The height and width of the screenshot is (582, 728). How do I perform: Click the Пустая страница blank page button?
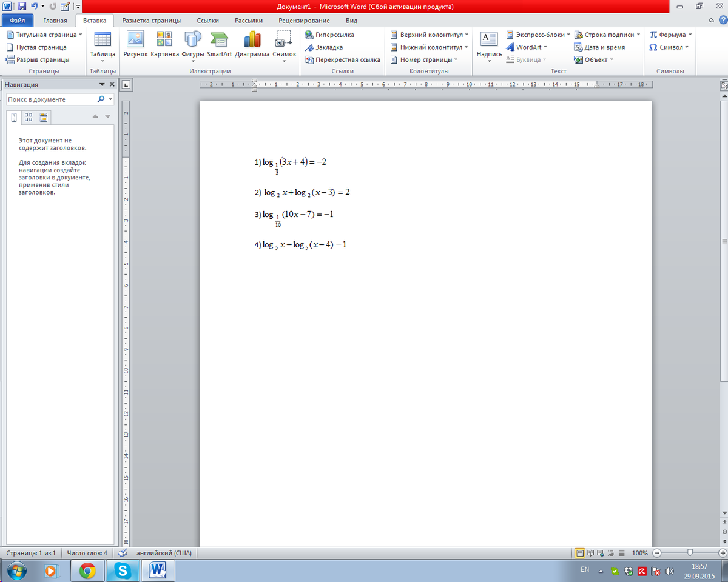pyautogui.click(x=36, y=47)
